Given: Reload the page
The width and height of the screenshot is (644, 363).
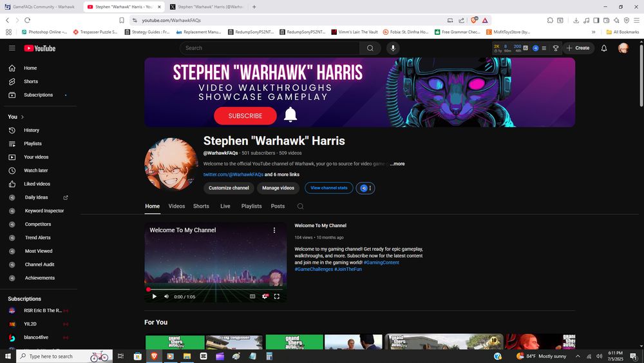Looking at the screenshot, I should 28,20.
